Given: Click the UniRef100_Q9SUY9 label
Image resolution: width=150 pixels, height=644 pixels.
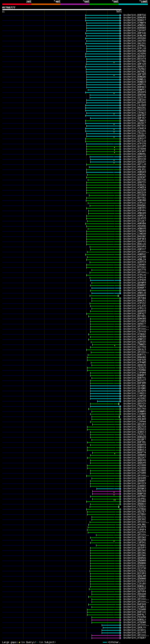Looking at the screenshot, I should point(135,401).
